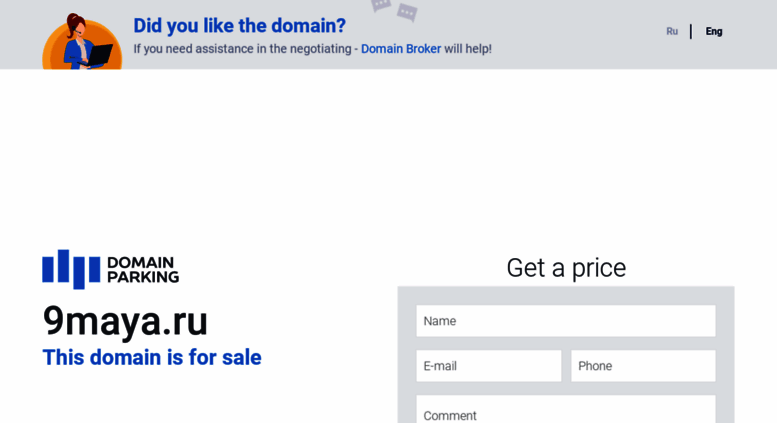The height and width of the screenshot is (423, 777).
Task: Click the 9maya.ru domain name
Action: coord(125,321)
